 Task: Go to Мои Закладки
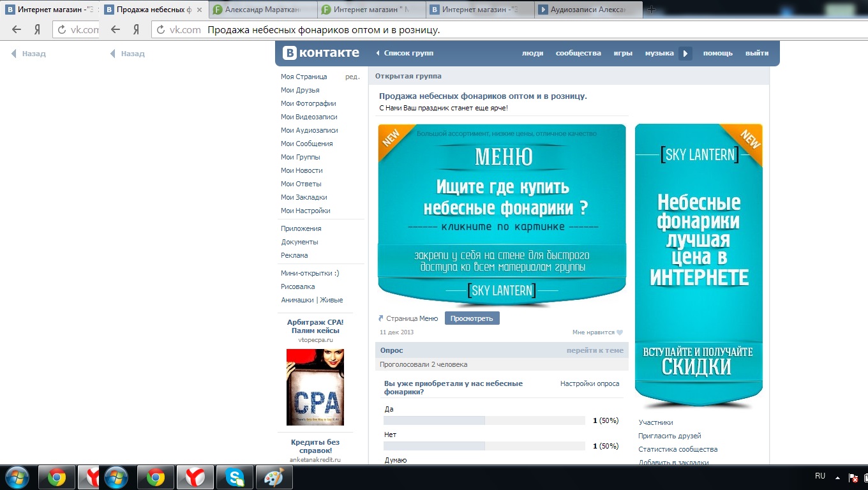click(x=304, y=197)
